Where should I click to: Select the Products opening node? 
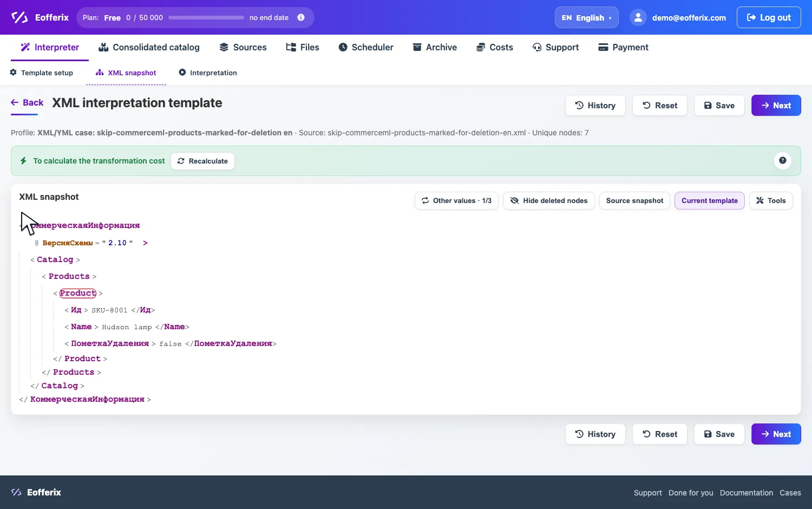[x=69, y=276]
